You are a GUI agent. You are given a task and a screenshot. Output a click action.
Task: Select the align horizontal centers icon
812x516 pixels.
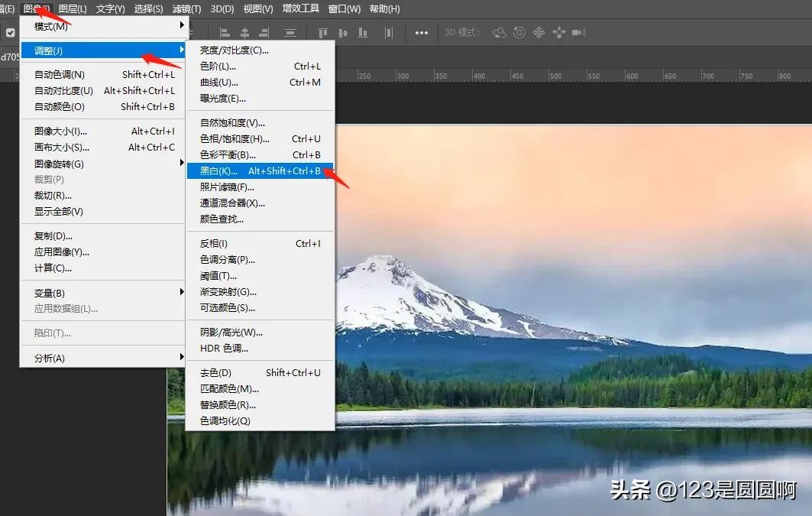pos(243,32)
